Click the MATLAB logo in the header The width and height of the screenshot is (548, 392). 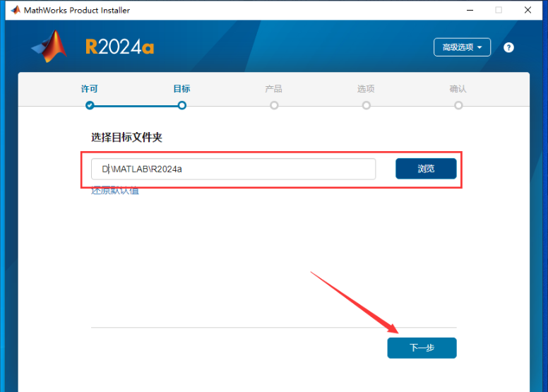pyautogui.click(x=49, y=46)
